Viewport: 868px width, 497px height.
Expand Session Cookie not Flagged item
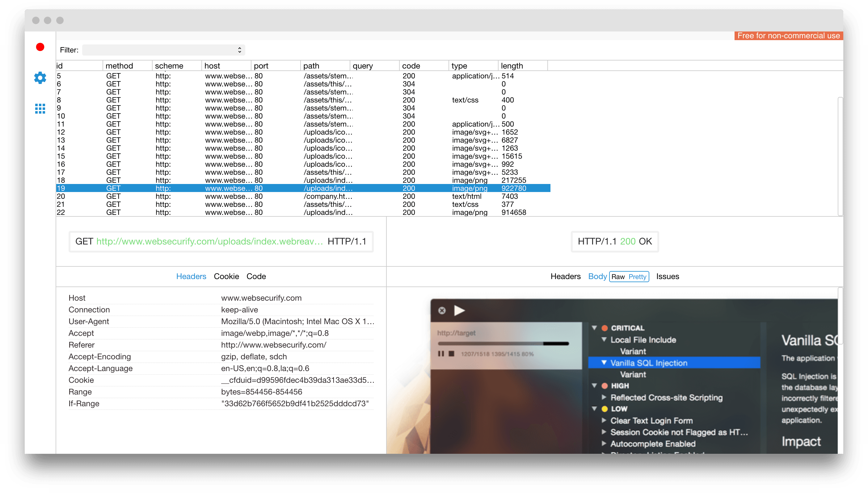604,432
